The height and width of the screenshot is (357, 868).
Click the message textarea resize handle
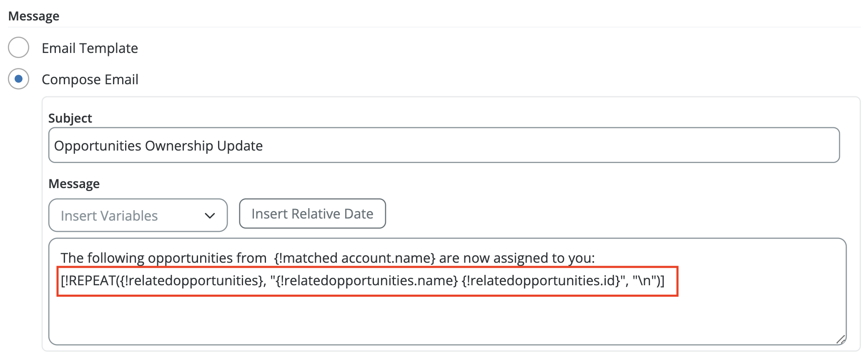tap(840, 340)
